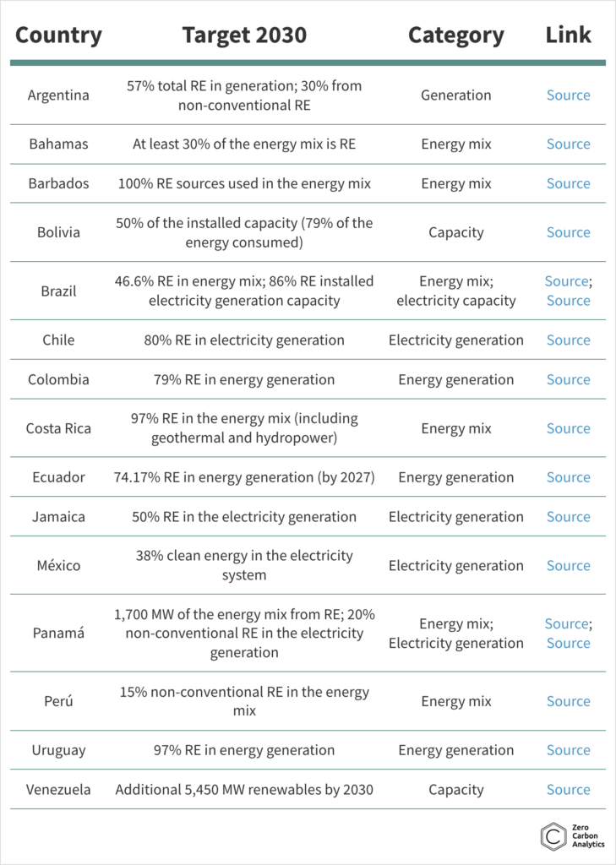
Task: Click the Zero Carbon Analytics hexagon logo
Action: (x=553, y=835)
